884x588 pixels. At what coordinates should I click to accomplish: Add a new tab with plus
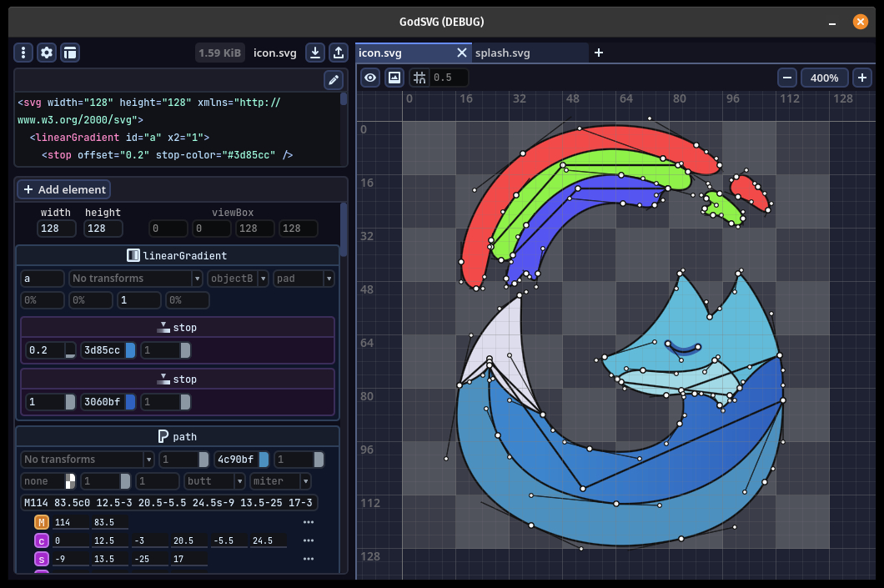(598, 53)
